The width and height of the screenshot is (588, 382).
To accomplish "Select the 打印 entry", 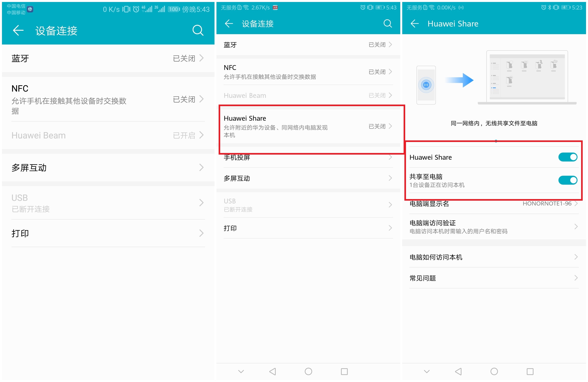I will click(107, 233).
